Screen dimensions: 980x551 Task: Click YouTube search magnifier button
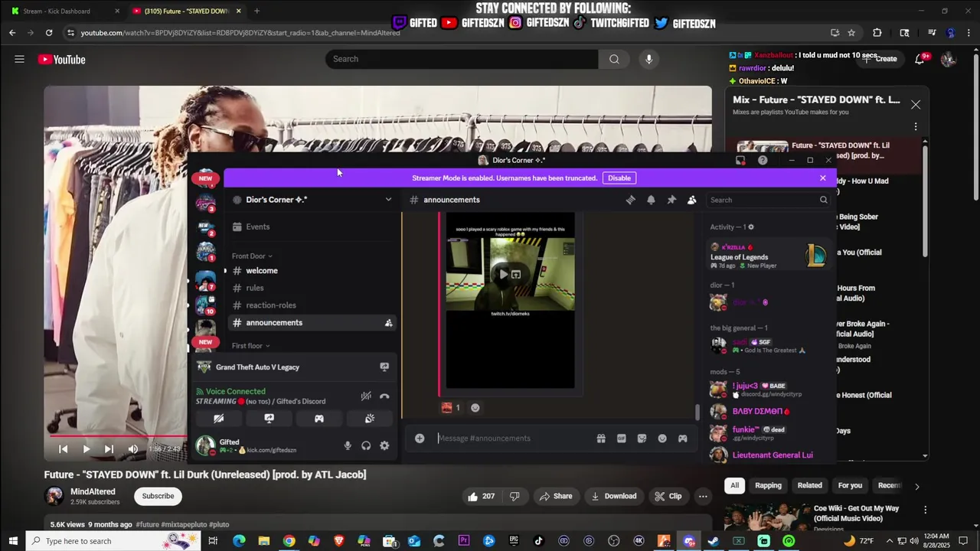click(x=614, y=59)
